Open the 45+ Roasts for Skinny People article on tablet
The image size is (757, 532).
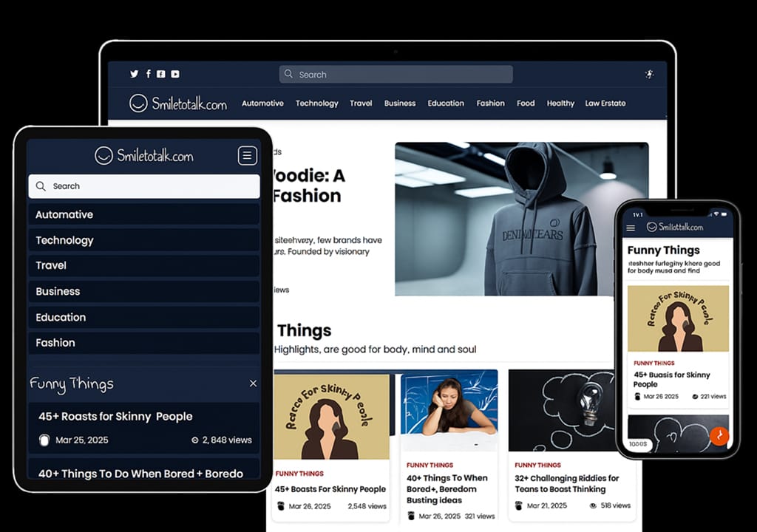(x=115, y=416)
